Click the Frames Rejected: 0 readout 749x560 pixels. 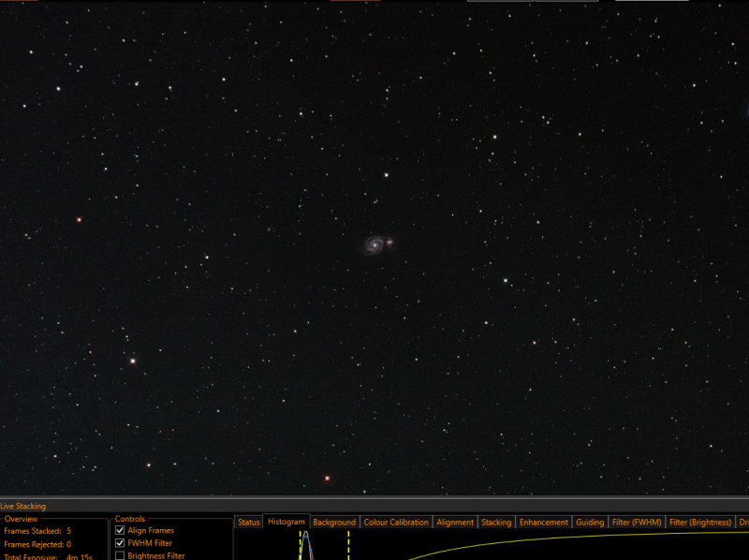point(37,544)
